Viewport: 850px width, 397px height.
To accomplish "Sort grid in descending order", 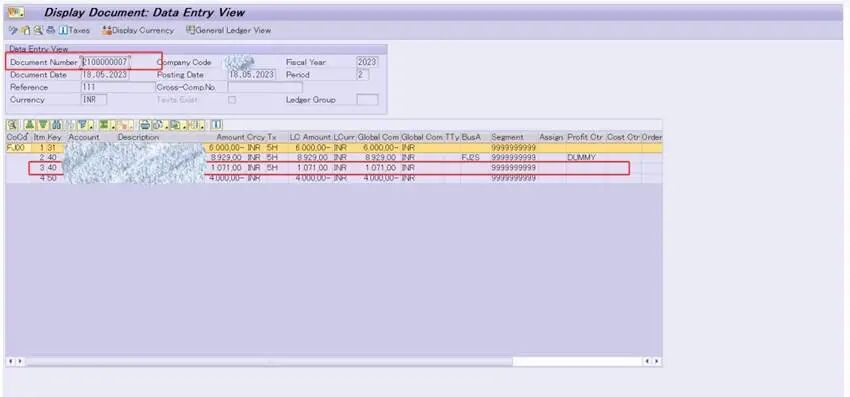I will pyautogui.click(x=42, y=125).
